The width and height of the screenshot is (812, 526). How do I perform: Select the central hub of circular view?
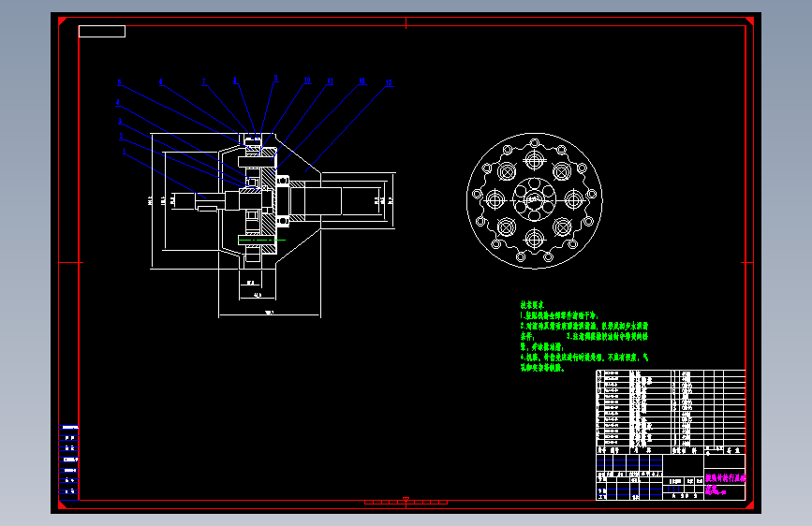(535, 199)
